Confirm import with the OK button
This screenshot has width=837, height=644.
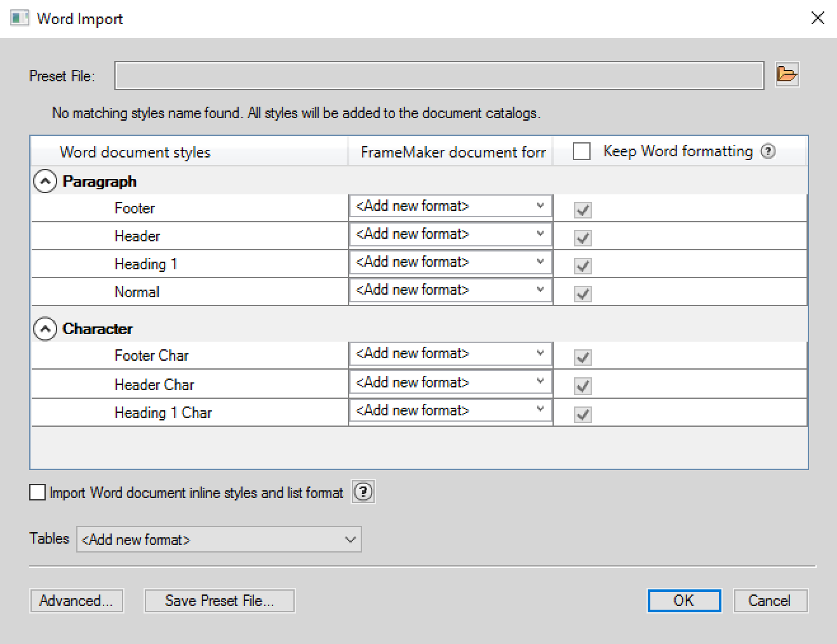(x=684, y=600)
